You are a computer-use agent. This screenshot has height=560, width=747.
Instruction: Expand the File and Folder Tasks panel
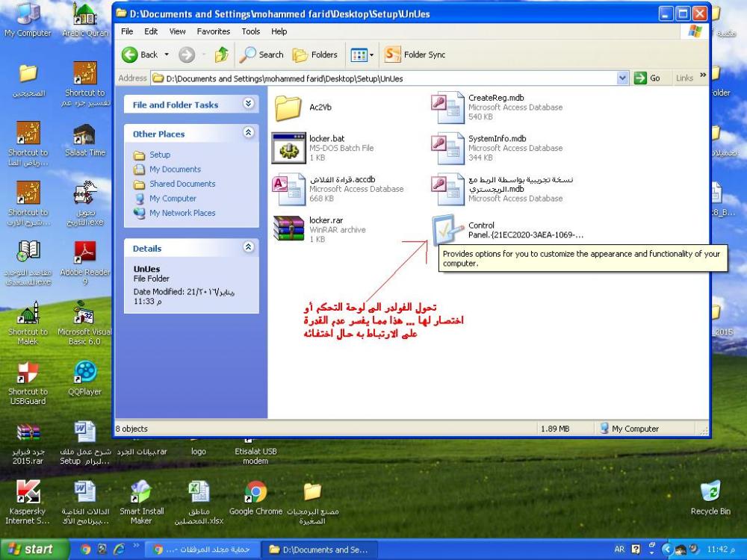pyautogui.click(x=248, y=103)
